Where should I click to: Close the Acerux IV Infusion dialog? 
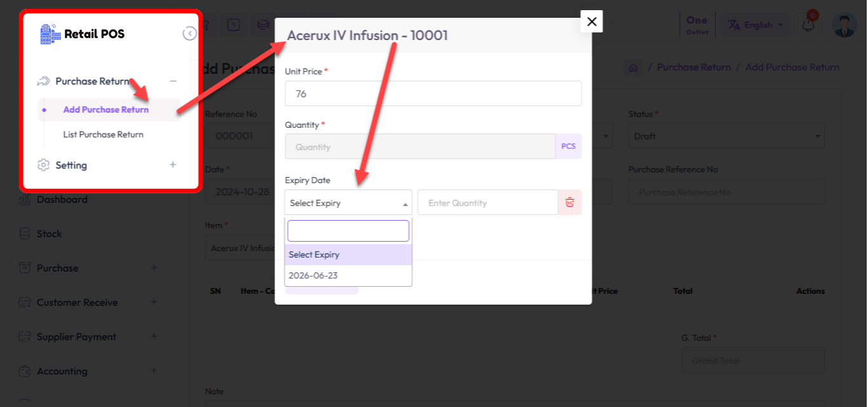tap(592, 22)
